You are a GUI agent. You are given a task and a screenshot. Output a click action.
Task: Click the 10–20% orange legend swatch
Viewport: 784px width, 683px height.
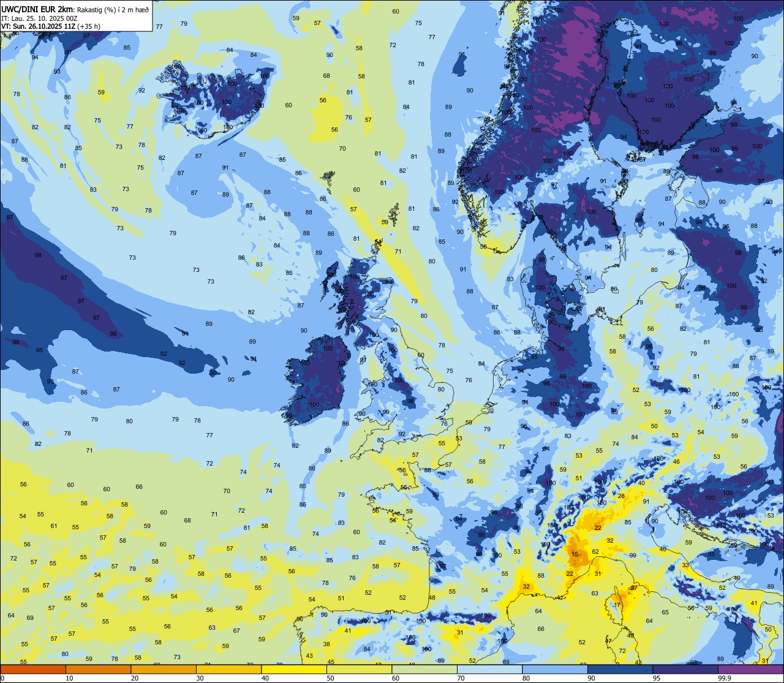(99, 669)
